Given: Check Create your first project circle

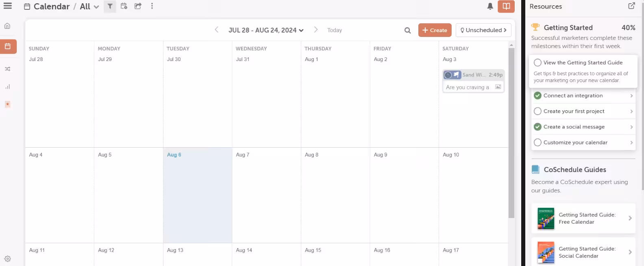Looking at the screenshot, I should pyautogui.click(x=537, y=111).
